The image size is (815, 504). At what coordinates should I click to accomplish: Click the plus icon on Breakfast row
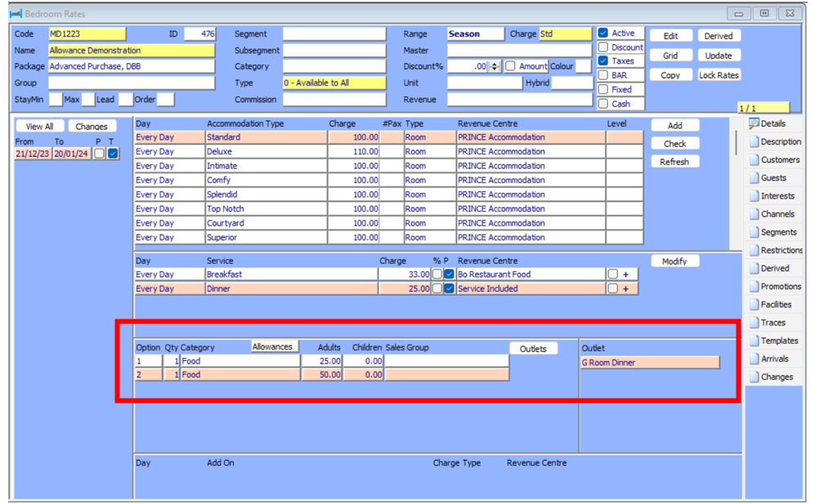click(626, 274)
